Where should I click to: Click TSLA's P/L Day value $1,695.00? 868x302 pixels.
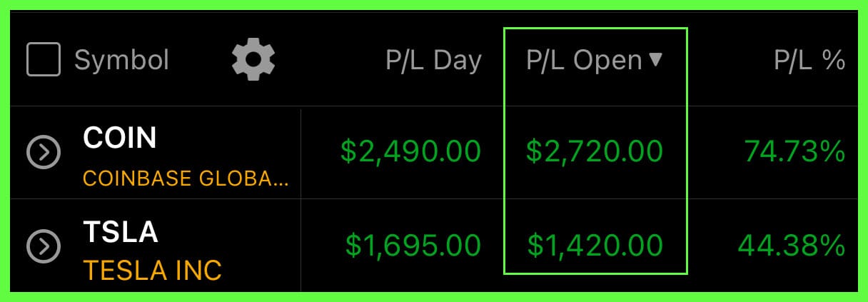(x=413, y=246)
